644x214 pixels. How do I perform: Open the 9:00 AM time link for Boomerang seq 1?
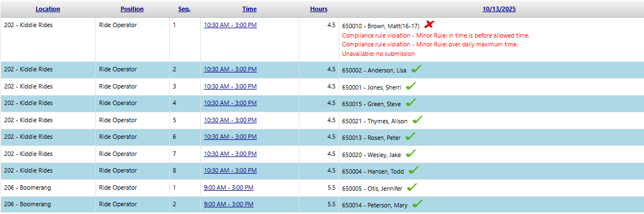tap(228, 187)
